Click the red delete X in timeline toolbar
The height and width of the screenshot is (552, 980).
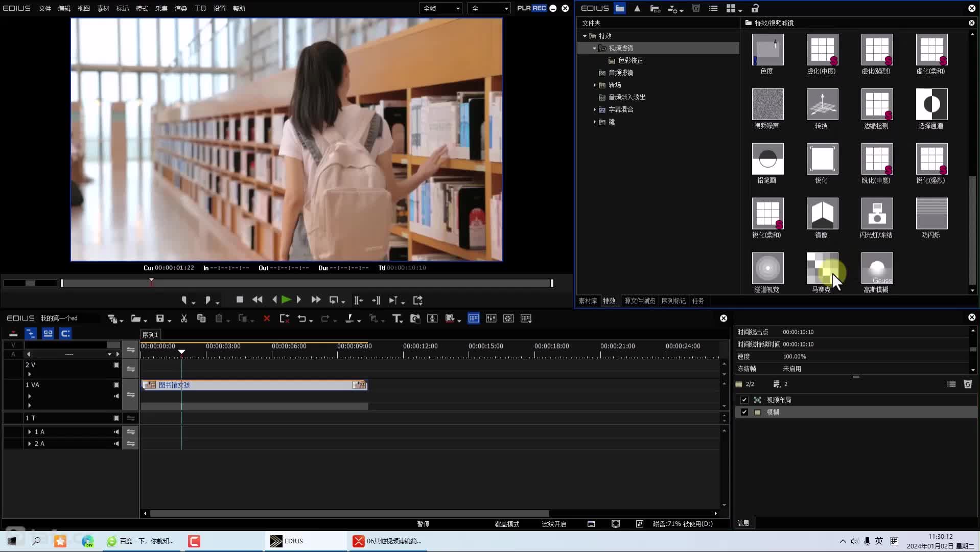[x=267, y=318]
